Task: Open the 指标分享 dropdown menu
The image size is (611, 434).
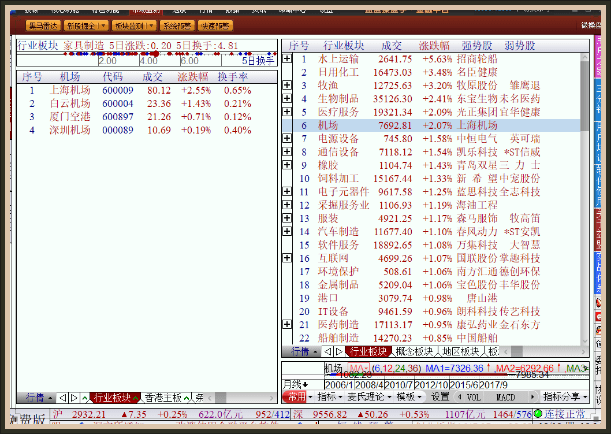Action: [565, 397]
